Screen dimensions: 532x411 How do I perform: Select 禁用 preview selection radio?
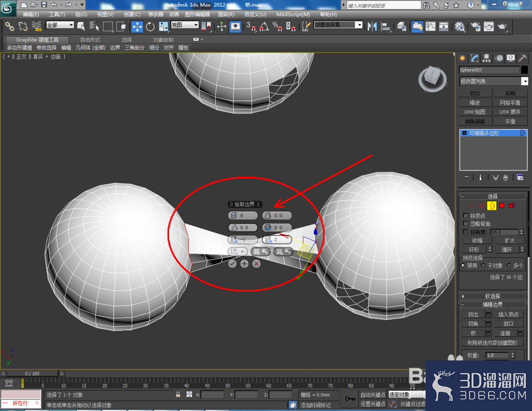(463, 265)
